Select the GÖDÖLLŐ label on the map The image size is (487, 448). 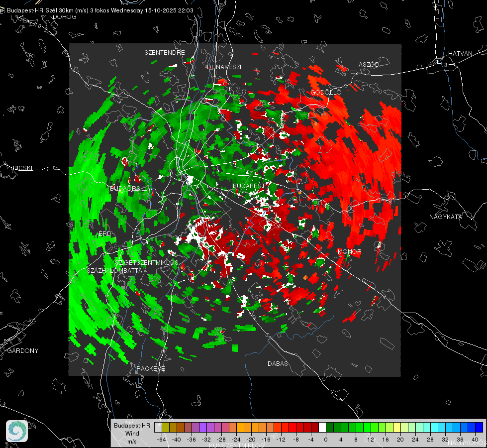pos(326,92)
